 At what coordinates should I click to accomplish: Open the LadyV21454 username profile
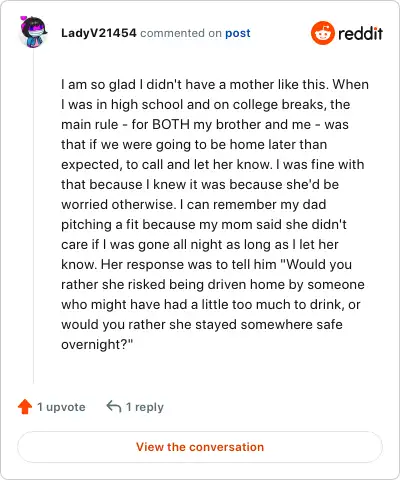click(99, 33)
